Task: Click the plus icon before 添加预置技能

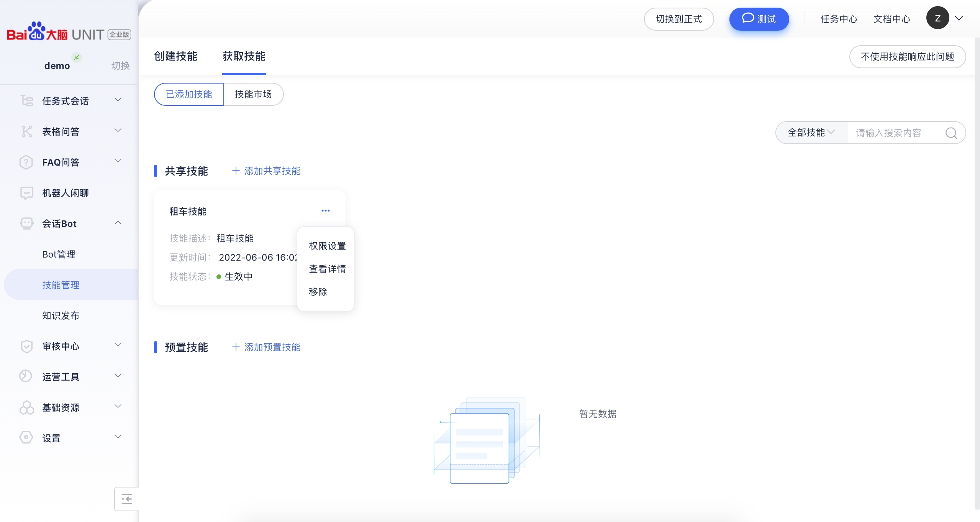Action: pos(236,347)
